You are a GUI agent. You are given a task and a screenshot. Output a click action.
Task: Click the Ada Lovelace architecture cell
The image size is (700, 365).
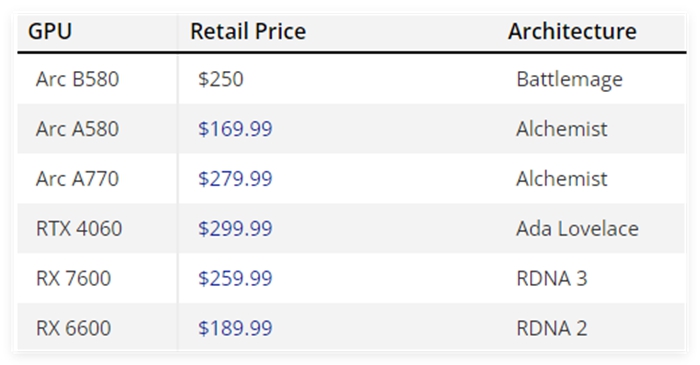[577, 228]
